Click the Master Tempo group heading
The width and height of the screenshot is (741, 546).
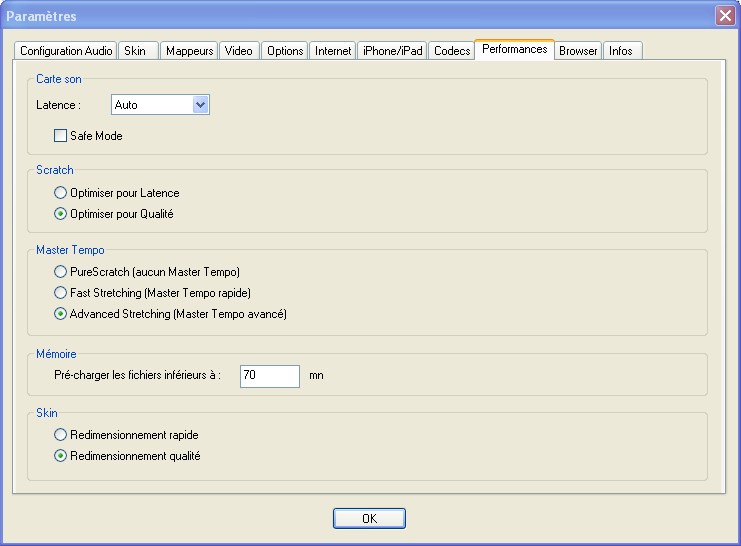pos(70,250)
